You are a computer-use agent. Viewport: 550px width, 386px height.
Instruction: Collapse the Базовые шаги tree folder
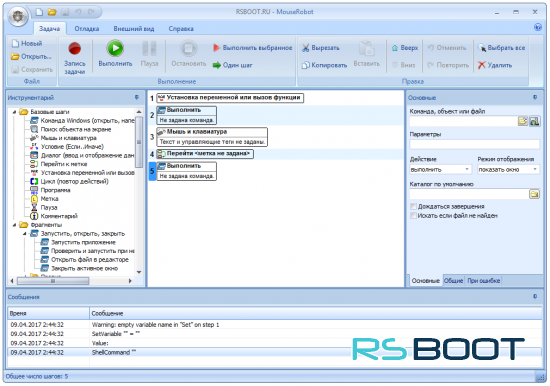pyautogui.click(x=14, y=112)
